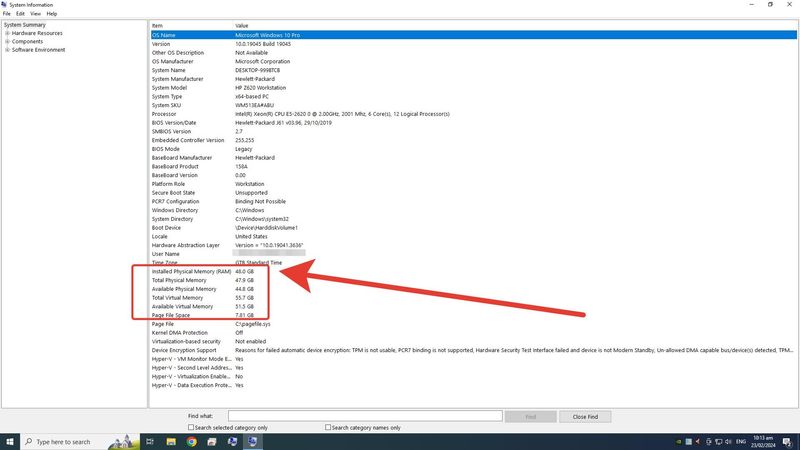
Task: Open the volume control in system tray
Action: click(x=728, y=442)
